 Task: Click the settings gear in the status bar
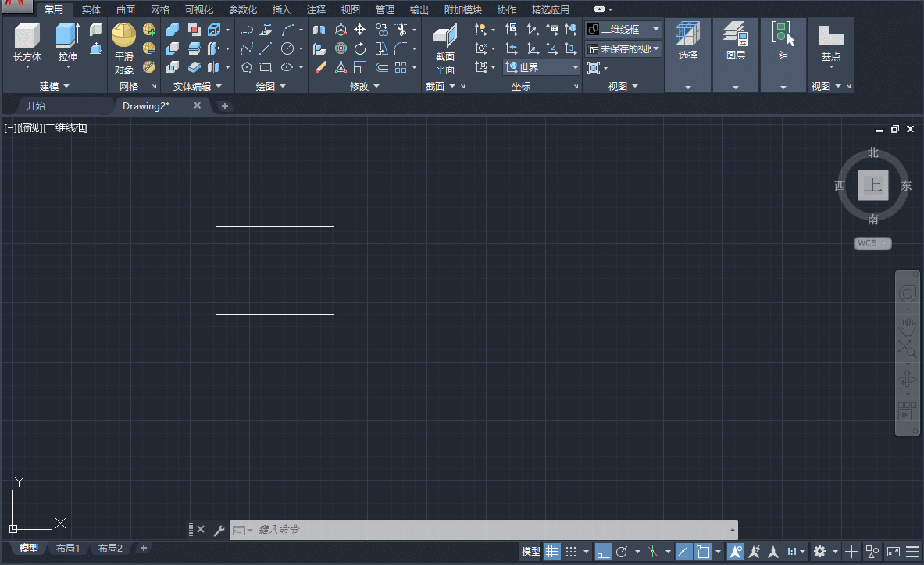[x=819, y=552]
